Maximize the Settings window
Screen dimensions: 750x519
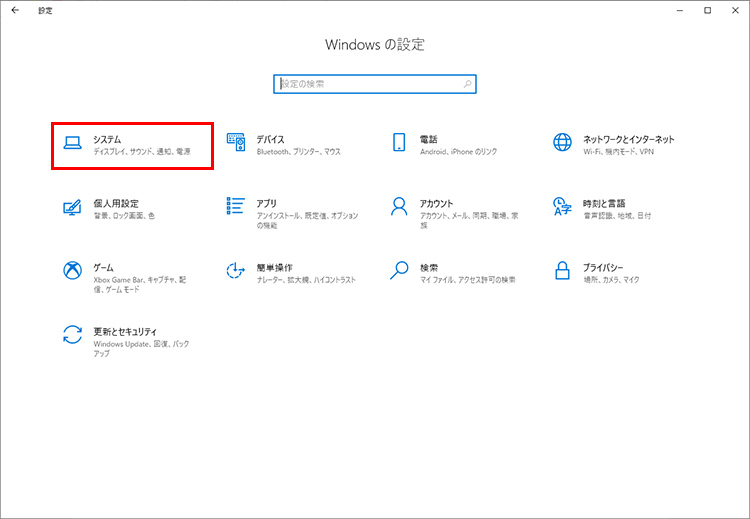coord(707,10)
